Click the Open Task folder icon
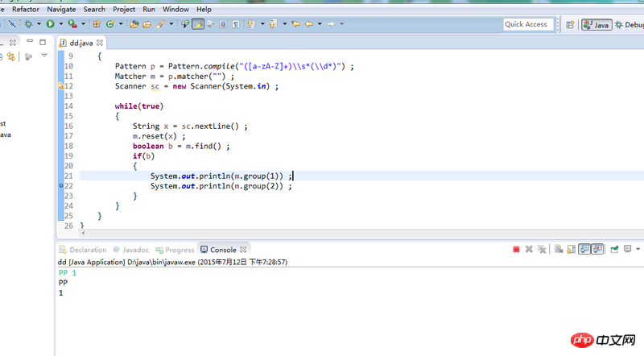Screen dimensions: 644x356 147,24
